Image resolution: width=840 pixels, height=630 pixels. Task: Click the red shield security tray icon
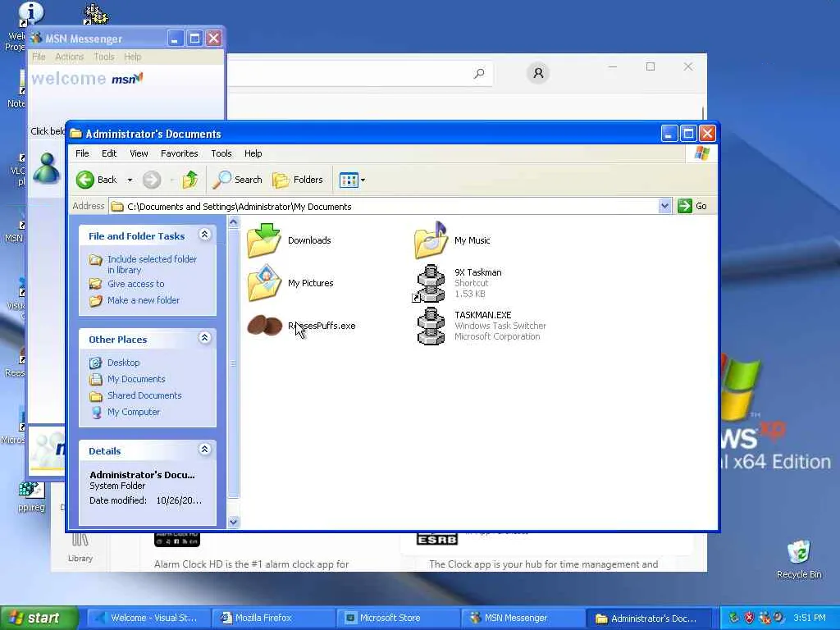[749, 619]
